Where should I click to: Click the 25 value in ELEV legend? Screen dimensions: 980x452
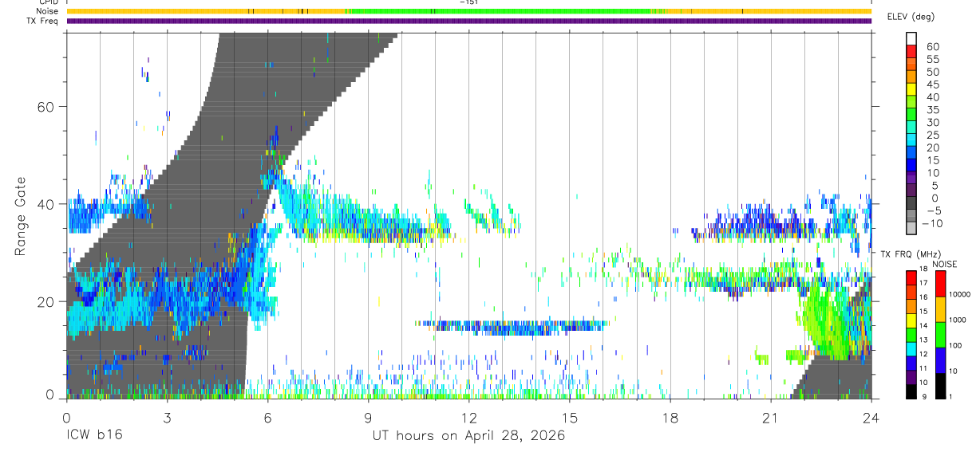click(x=932, y=136)
